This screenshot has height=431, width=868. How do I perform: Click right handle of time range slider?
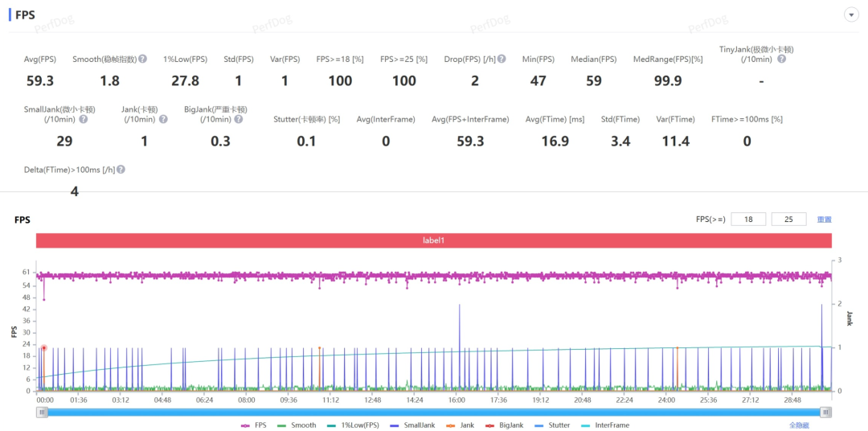[x=825, y=412]
